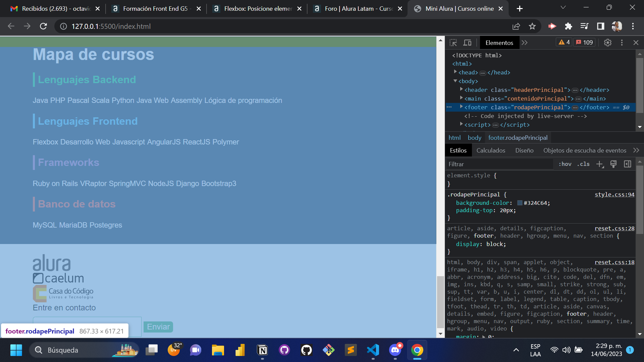Collapse the body element node
The width and height of the screenshot is (644, 362).
[455, 81]
